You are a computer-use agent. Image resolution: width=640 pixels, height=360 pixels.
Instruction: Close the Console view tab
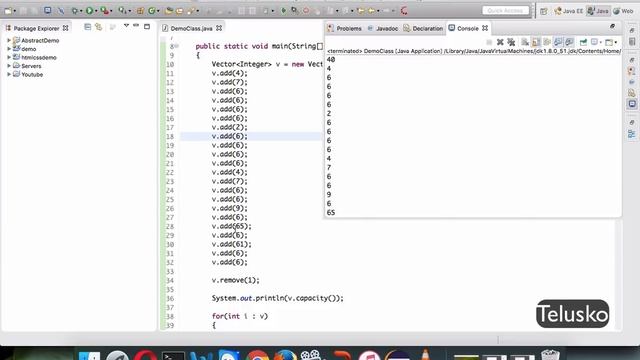485,28
